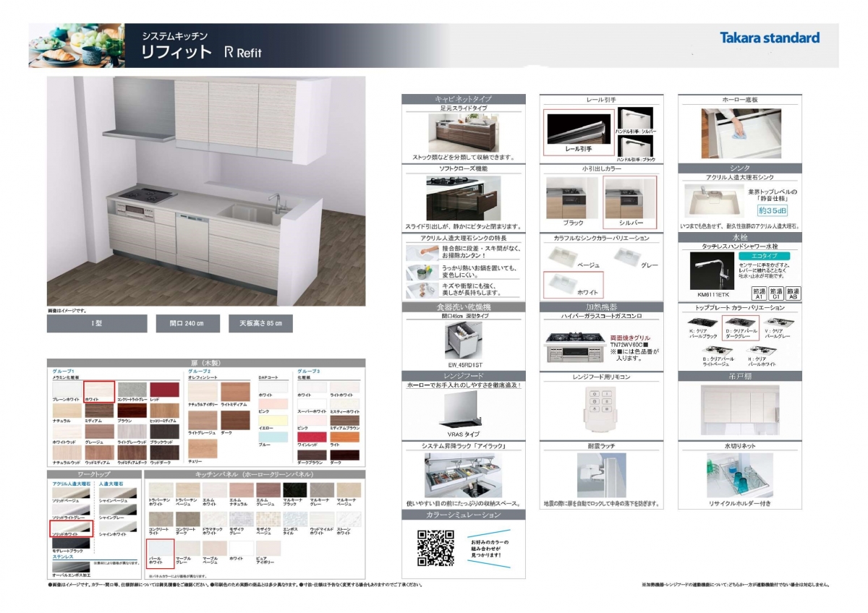
Task: Click the R Refit brand logo
Action: (x=243, y=52)
